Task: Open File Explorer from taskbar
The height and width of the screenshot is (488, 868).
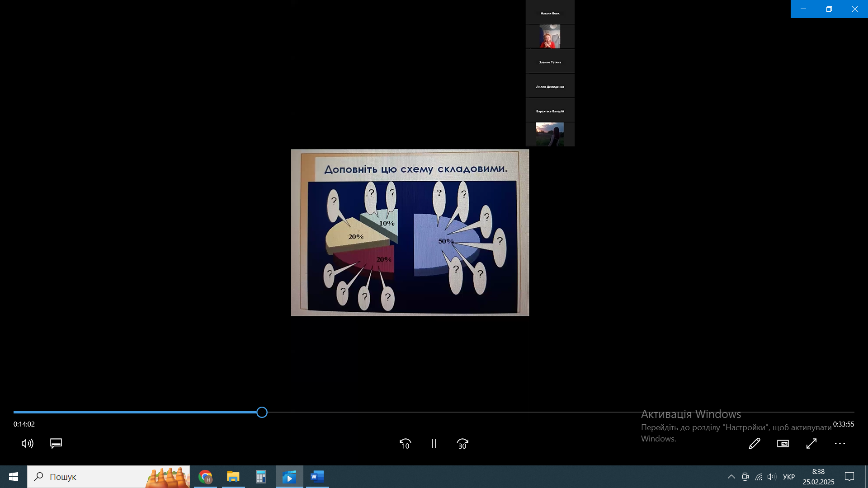Action: (x=233, y=477)
